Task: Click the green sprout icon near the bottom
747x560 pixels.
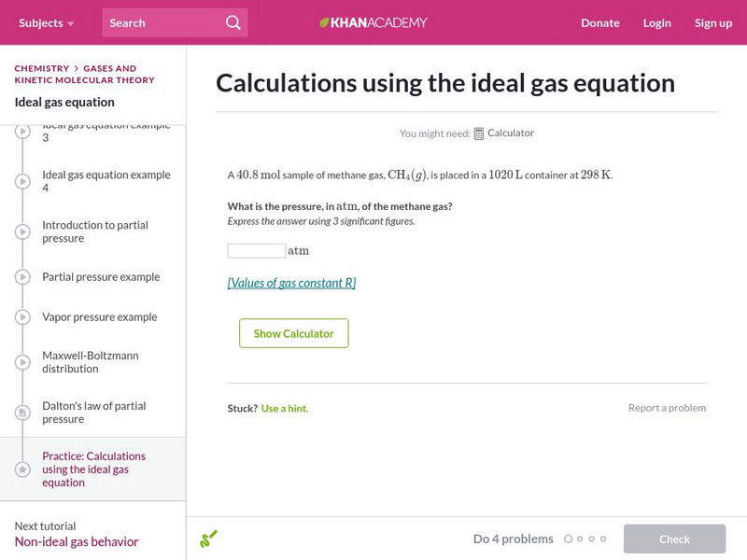Action: click(208, 539)
